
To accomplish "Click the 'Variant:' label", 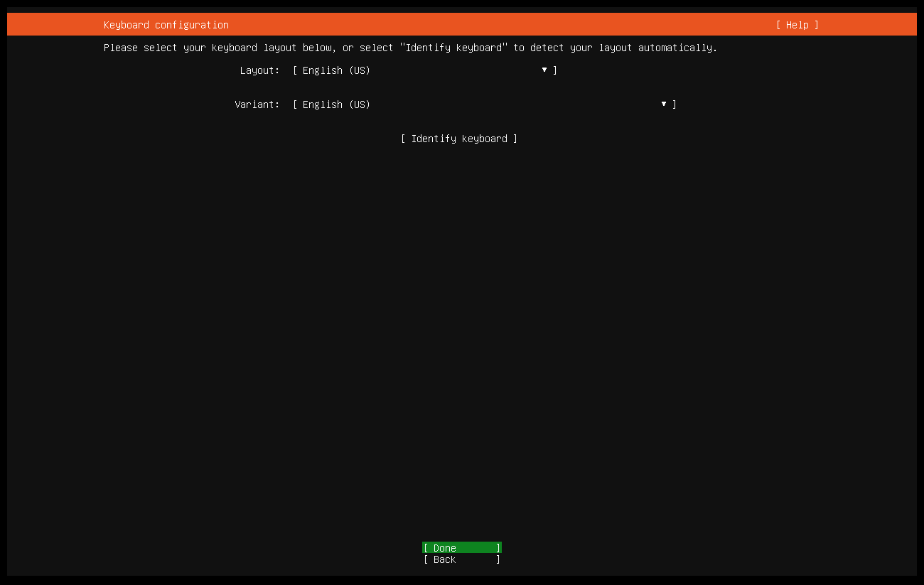I will click(257, 104).
